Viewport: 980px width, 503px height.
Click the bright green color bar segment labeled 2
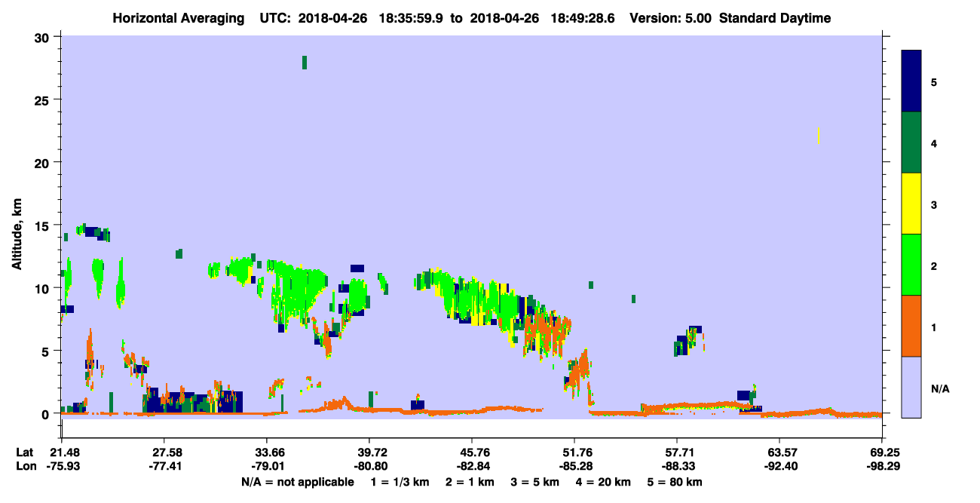point(911,265)
